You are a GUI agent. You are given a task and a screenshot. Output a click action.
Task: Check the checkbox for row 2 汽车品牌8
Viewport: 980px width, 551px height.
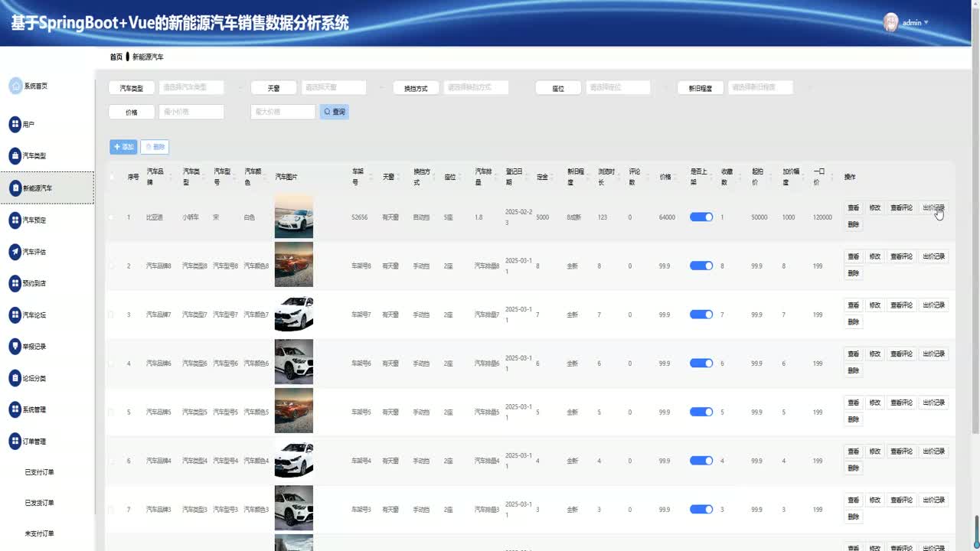click(112, 266)
